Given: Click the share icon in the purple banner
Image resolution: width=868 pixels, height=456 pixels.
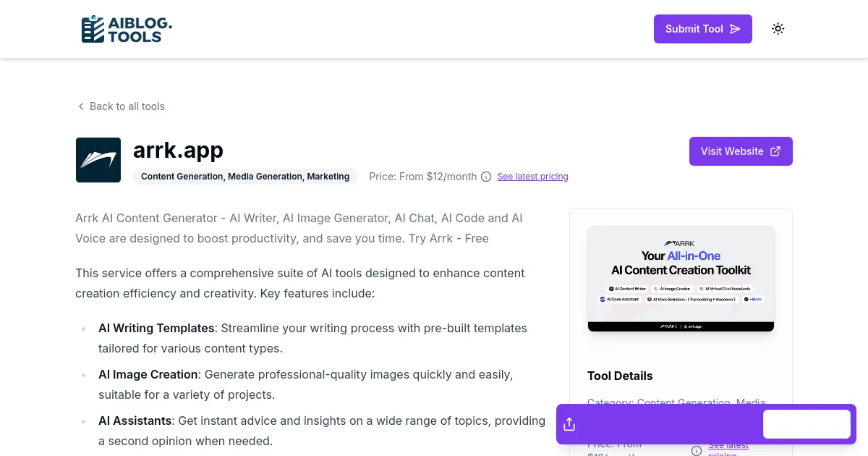Looking at the screenshot, I should pos(569,423).
